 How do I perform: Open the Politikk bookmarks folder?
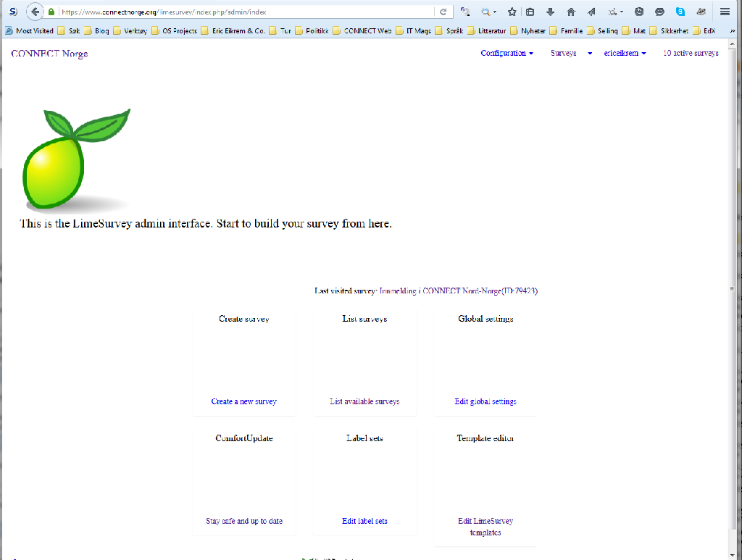(x=312, y=30)
